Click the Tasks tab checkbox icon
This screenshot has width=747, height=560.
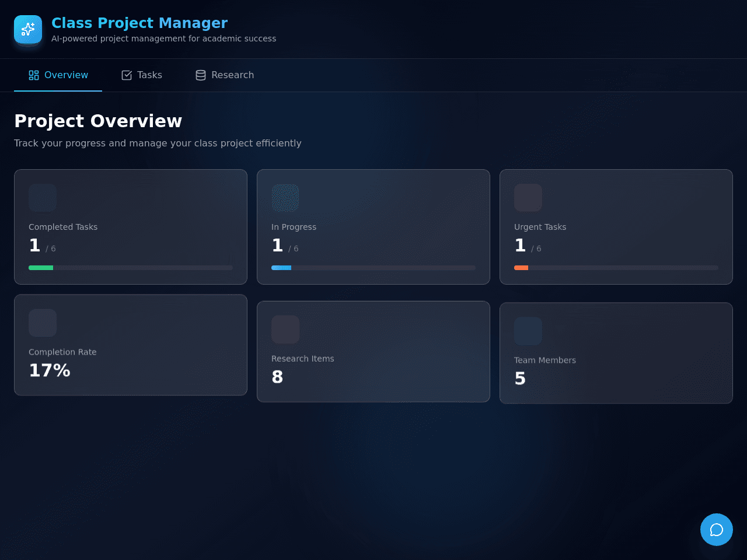pos(127,75)
